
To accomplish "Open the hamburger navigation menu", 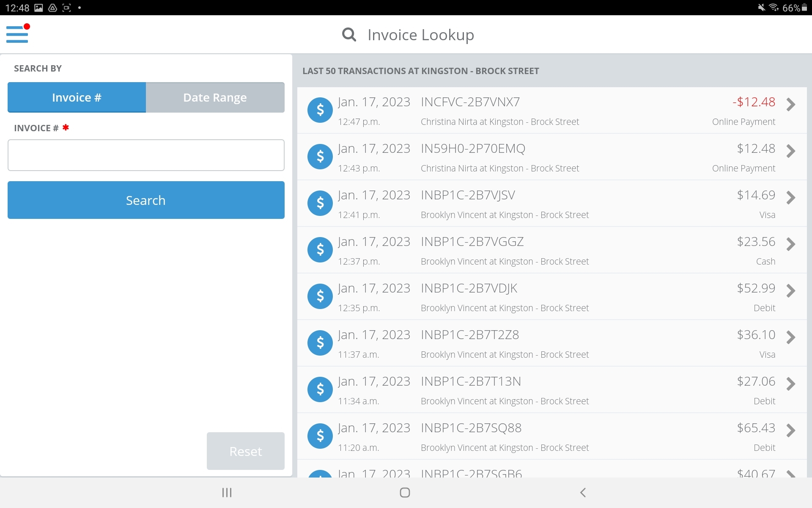I will pyautogui.click(x=17, y=34).
